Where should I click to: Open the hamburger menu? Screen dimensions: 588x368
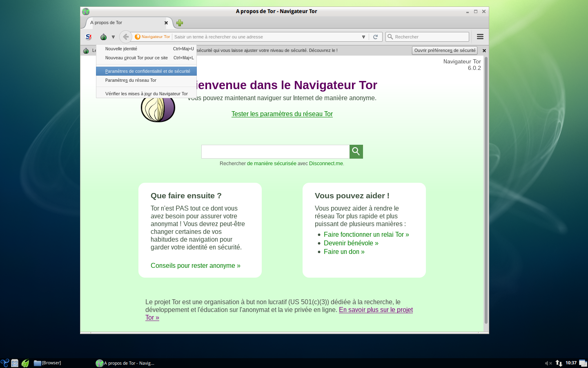[x=480, y=37]
